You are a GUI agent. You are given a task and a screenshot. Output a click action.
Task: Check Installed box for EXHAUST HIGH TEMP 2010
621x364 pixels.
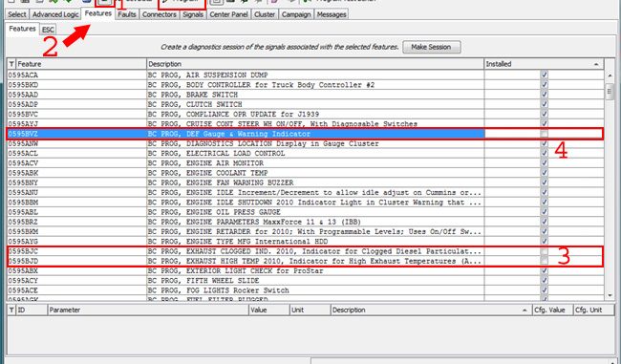pos(545,261)
